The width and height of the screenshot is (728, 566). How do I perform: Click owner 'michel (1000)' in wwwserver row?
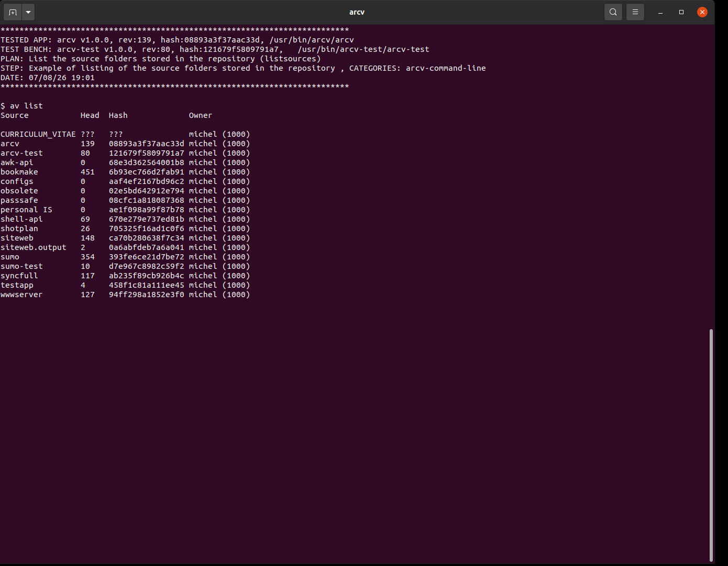coord(219,295)
